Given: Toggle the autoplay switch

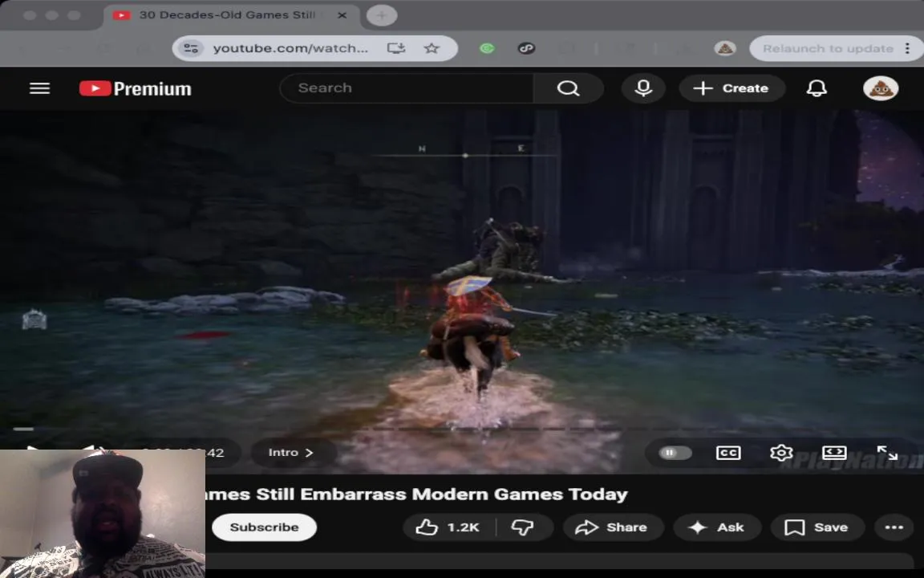Looking at the screenshot, I should click(675, 453).
